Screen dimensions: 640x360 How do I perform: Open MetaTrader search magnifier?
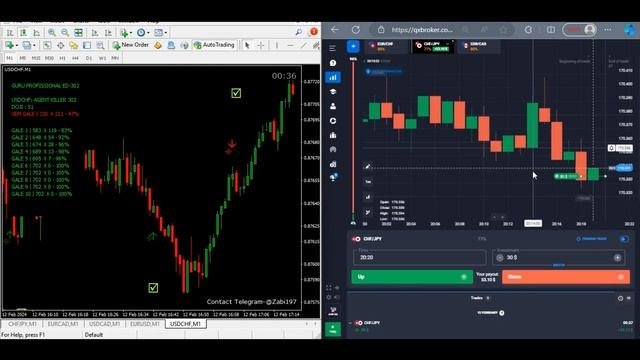tap(299, 32)
